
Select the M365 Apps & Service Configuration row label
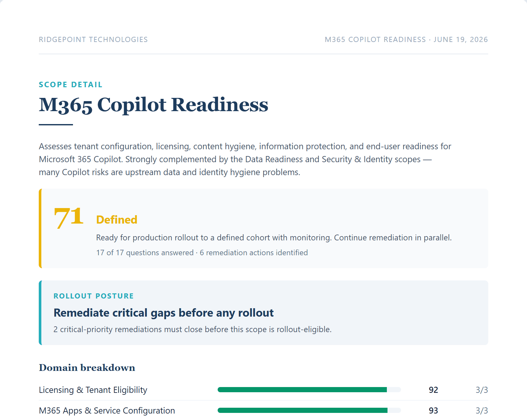(107, 411)
